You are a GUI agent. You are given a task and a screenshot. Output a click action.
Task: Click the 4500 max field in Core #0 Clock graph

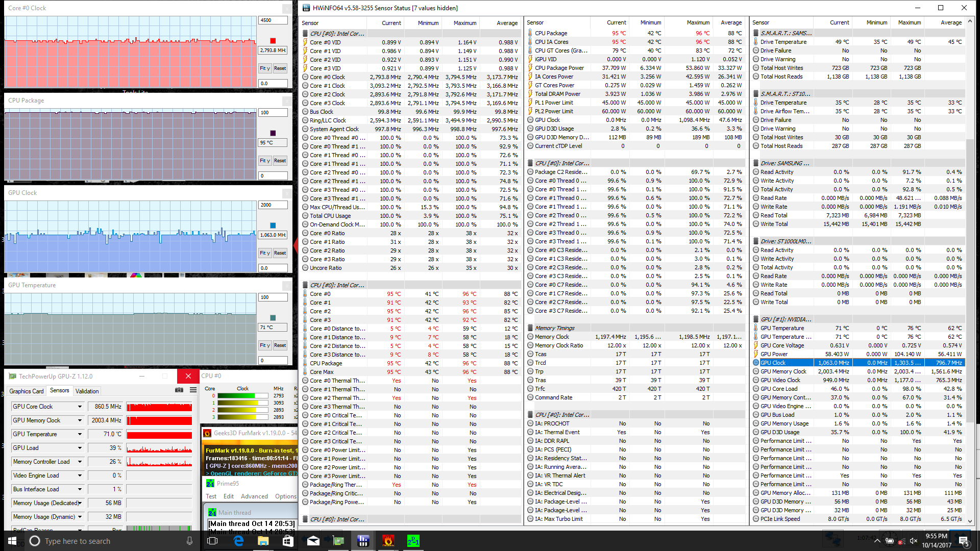click(273, 20)
